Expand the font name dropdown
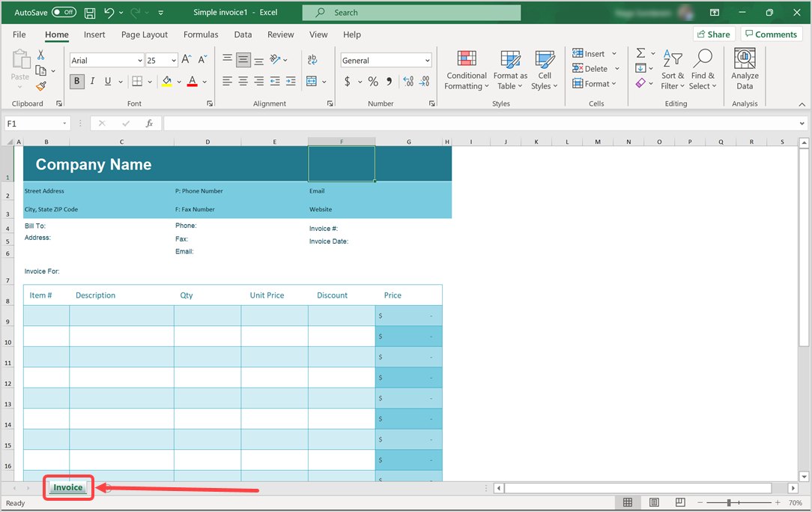 point(140,61)
